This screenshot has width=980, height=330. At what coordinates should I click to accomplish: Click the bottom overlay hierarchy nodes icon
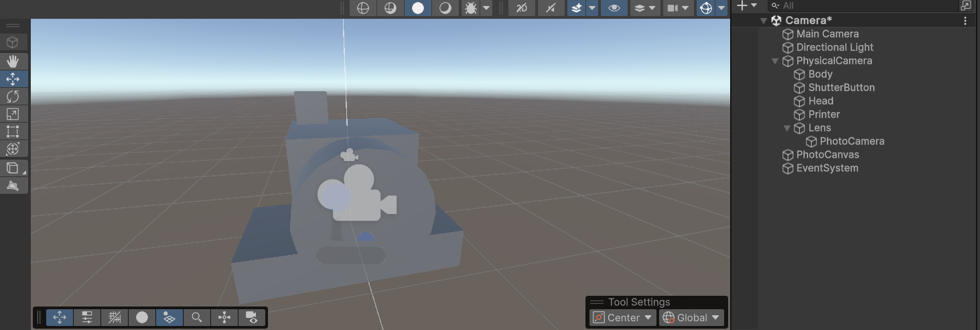224,317
